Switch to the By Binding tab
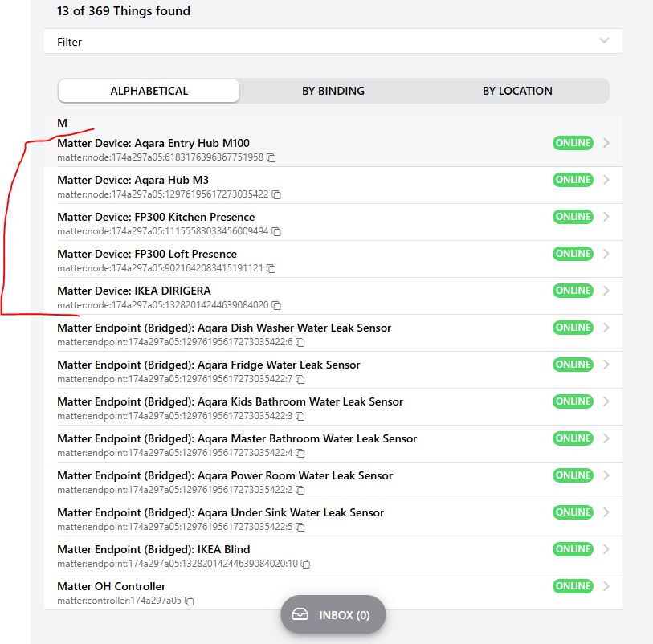 pos(333,91)
